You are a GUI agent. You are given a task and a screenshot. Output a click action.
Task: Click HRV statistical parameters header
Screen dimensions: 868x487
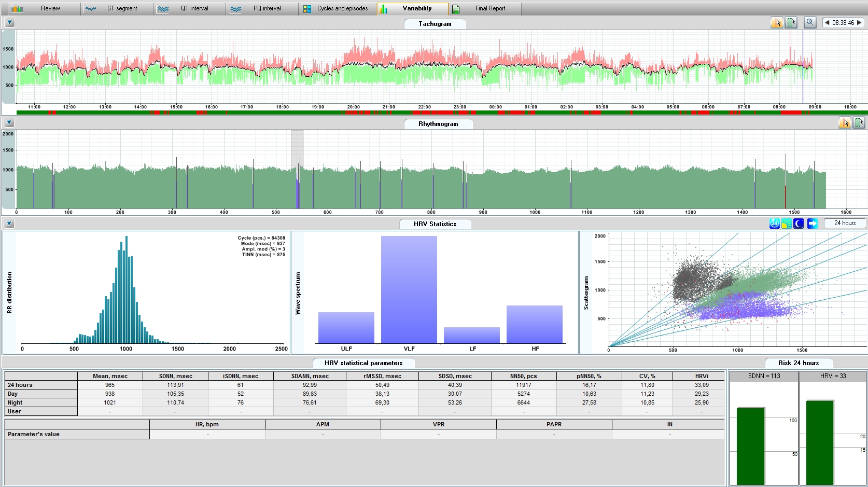pos(363,363)
